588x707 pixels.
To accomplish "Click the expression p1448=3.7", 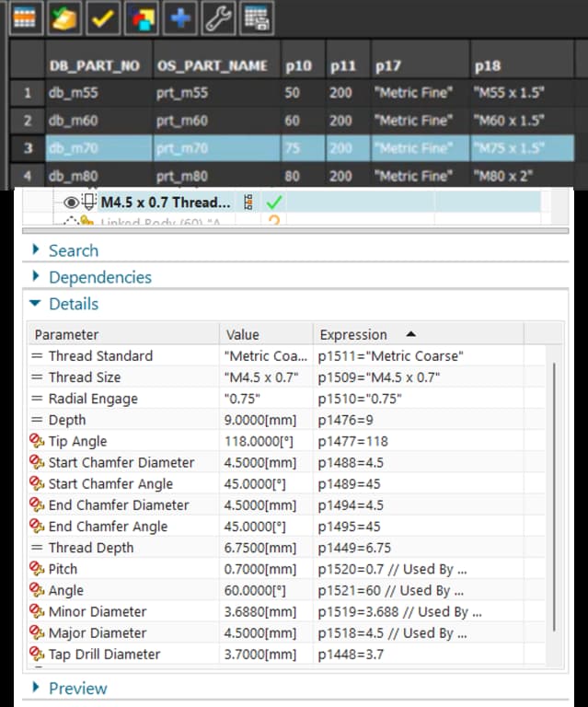I will pos(351,654).
